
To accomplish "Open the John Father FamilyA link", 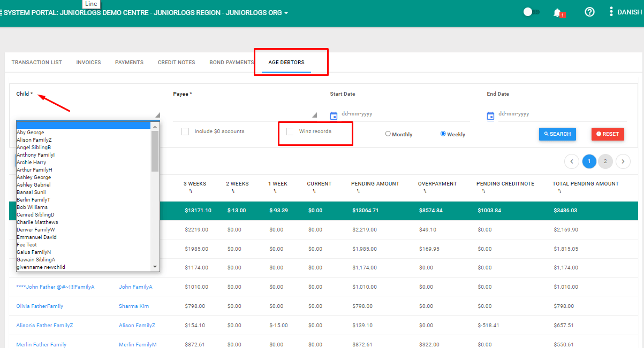I will click(x=55, y=287).
